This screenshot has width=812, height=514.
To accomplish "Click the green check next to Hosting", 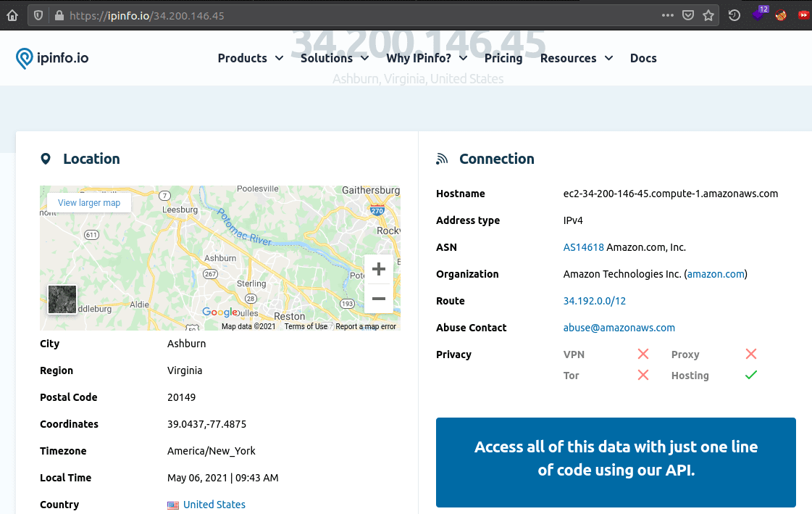I will click(751, 375).
